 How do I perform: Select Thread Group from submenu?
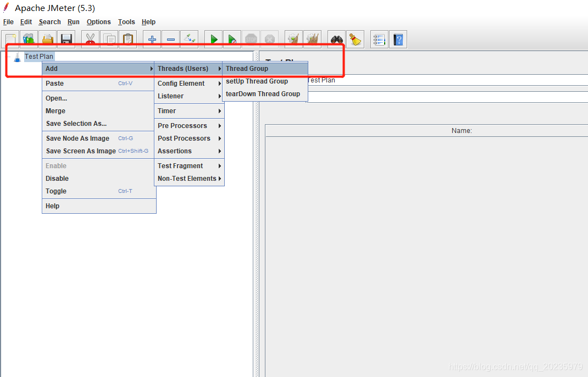point(265,69)
